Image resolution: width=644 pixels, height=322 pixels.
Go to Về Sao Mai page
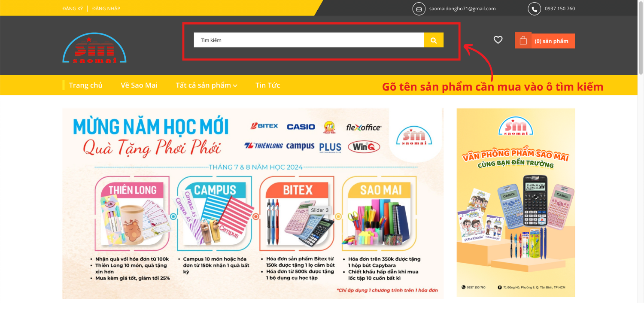click(x=139, y=85)
